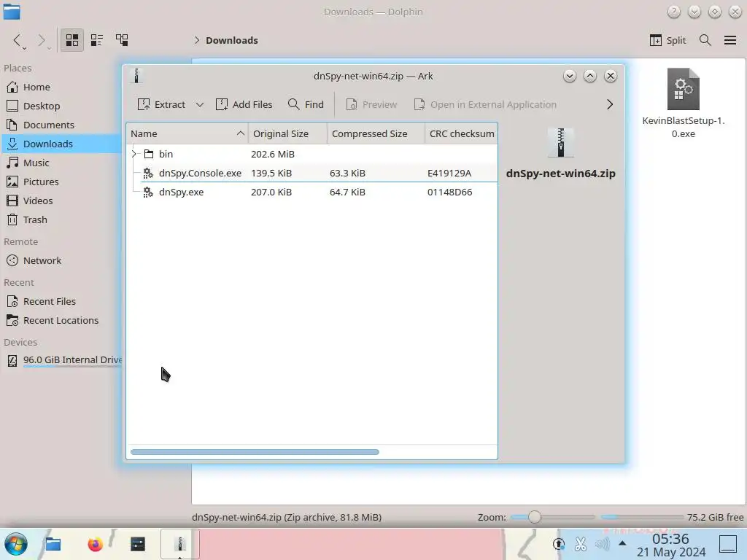Go back in Dolphin navigation

(x=18, y=41)
